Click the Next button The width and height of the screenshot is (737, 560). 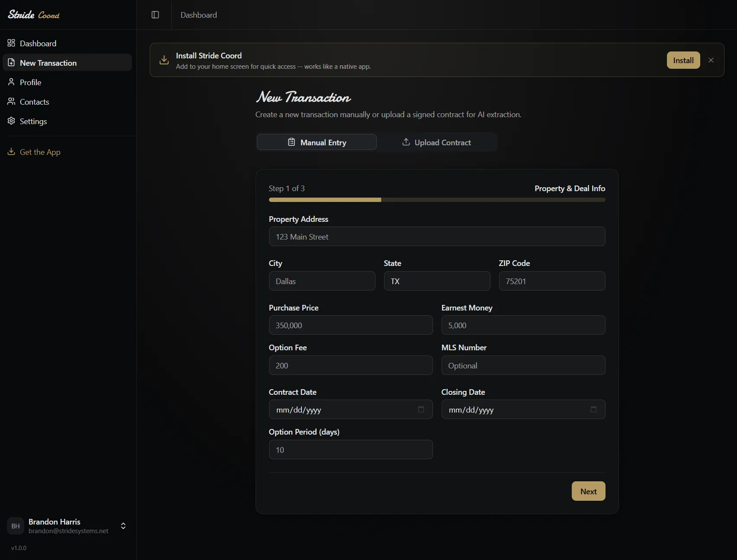[x=588, y=491]
